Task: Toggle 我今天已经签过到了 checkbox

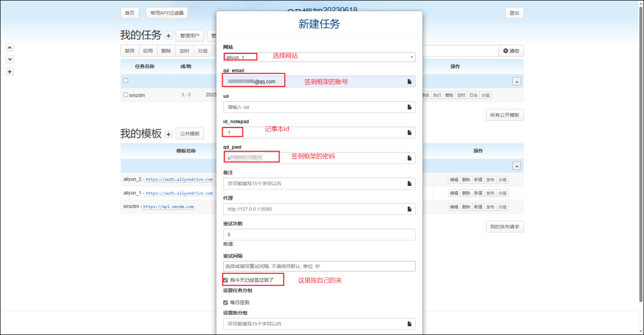Action: [x=226, y=280]
